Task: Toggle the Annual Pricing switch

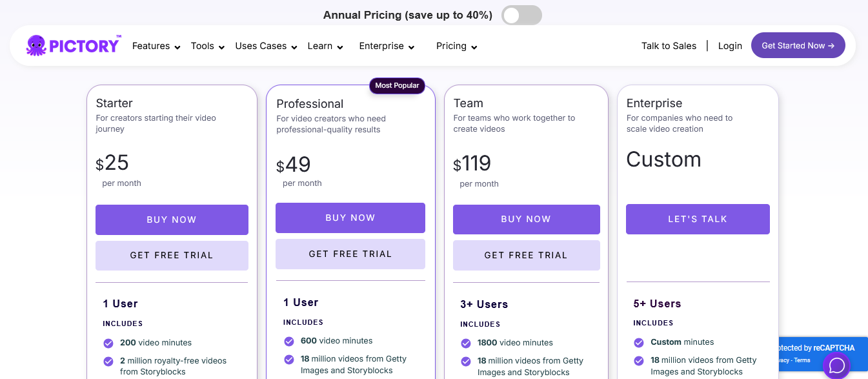Action: [x=522, y=15]
